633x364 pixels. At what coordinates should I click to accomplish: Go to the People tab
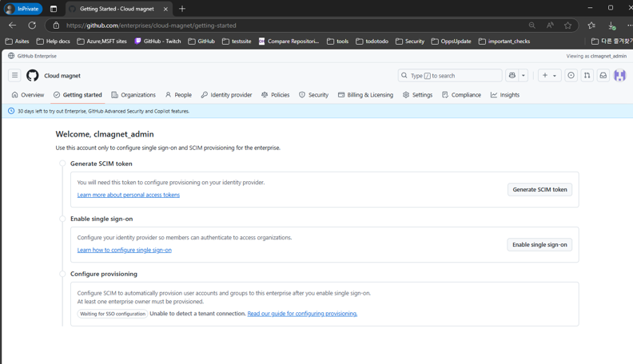tap(178, 95)
